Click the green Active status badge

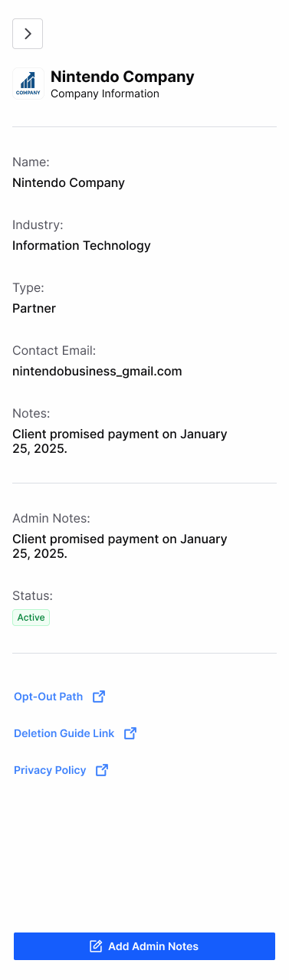(x=31, y=618)
